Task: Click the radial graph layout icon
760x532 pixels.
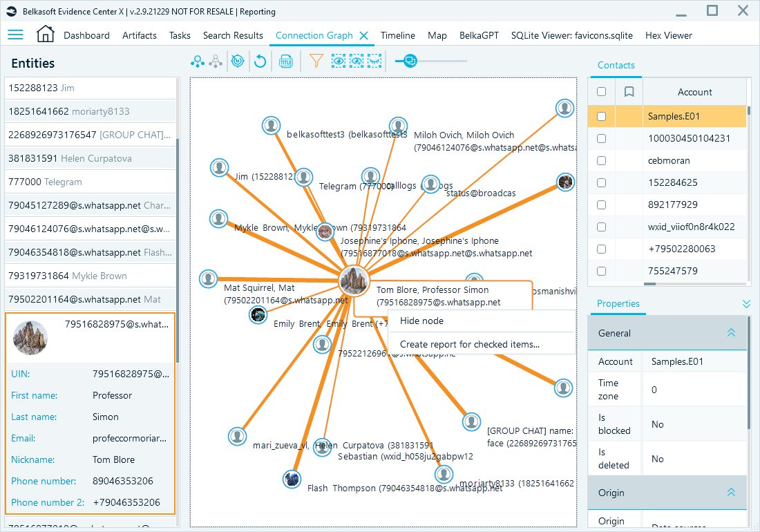Action: click(198, 61)
